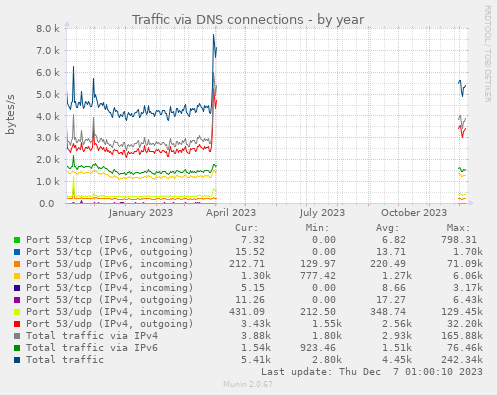The width and height of the screenshot is (497, 395).
Task: Click the 'October 2023' x-axis label
Action: [414, 213]
